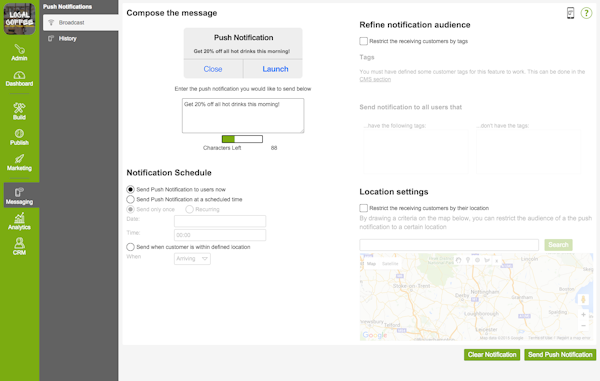Click the Street View pegman on map

click(583, 299)
